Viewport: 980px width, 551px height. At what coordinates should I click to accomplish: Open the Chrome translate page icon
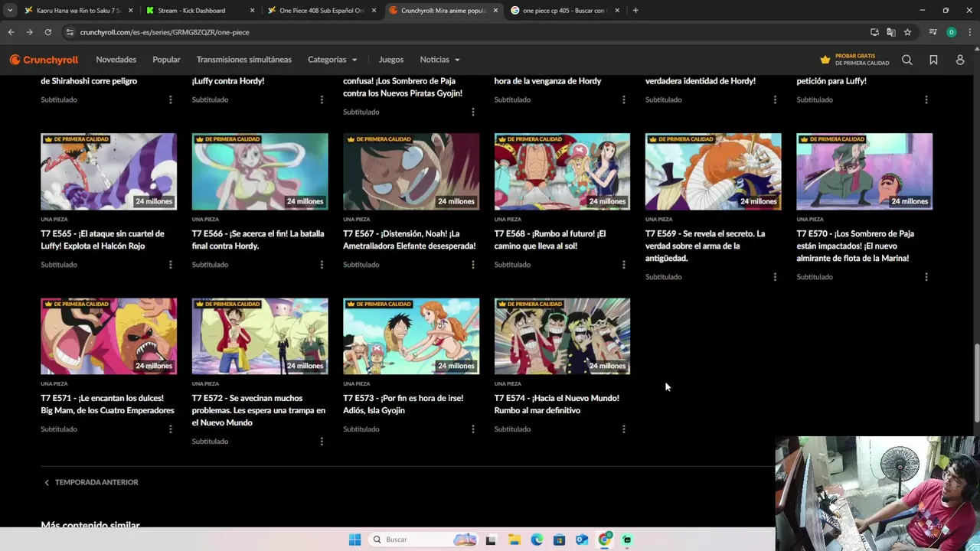(890, 32)
